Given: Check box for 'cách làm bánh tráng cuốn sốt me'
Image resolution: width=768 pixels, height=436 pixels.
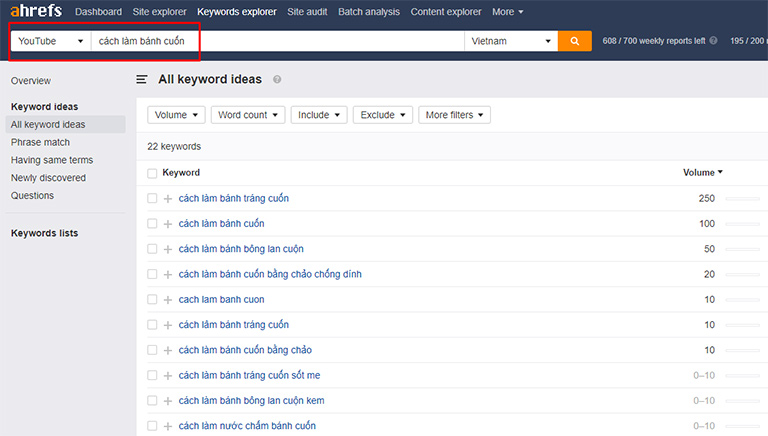Looking at the screenshot, I should 152,375.
